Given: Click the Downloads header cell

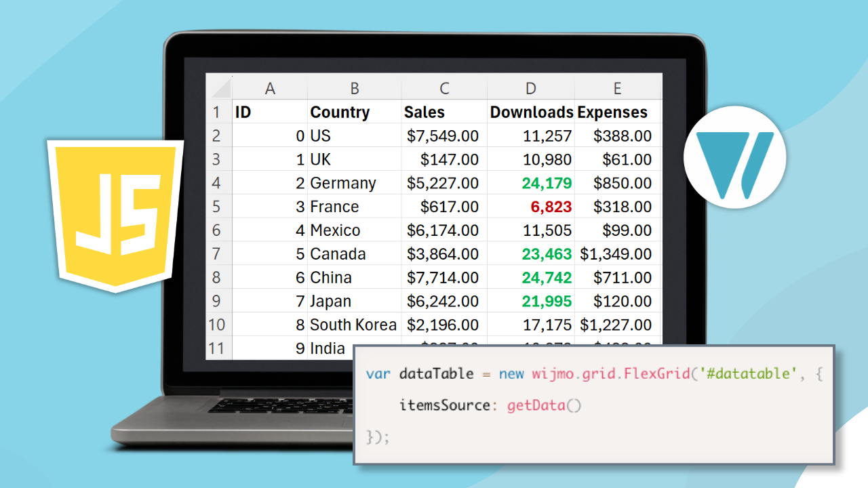Looking at the screenshot, I should [x=531, y=112].
